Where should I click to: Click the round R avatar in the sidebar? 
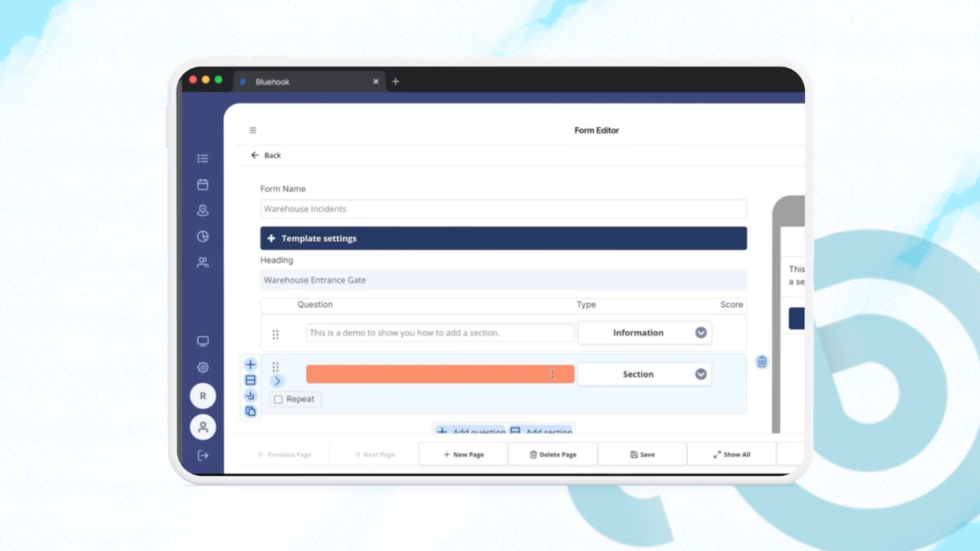(x=203, y=396)
